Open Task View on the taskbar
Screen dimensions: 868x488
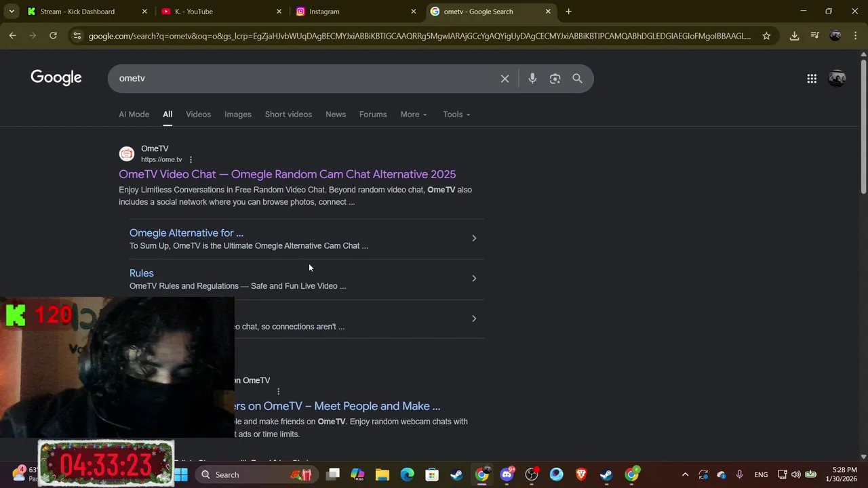click(x=332, y=474)
